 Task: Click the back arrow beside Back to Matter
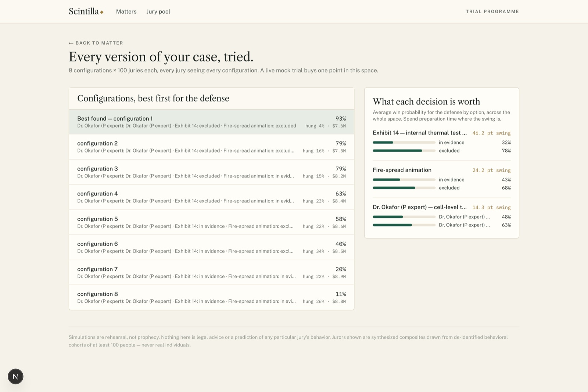(x=71, y=43)
